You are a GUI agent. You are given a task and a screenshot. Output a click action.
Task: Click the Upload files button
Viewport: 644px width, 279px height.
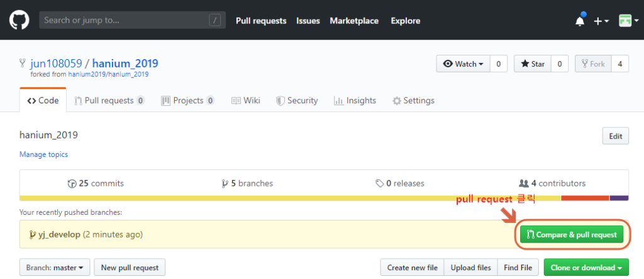coord(470,268)
